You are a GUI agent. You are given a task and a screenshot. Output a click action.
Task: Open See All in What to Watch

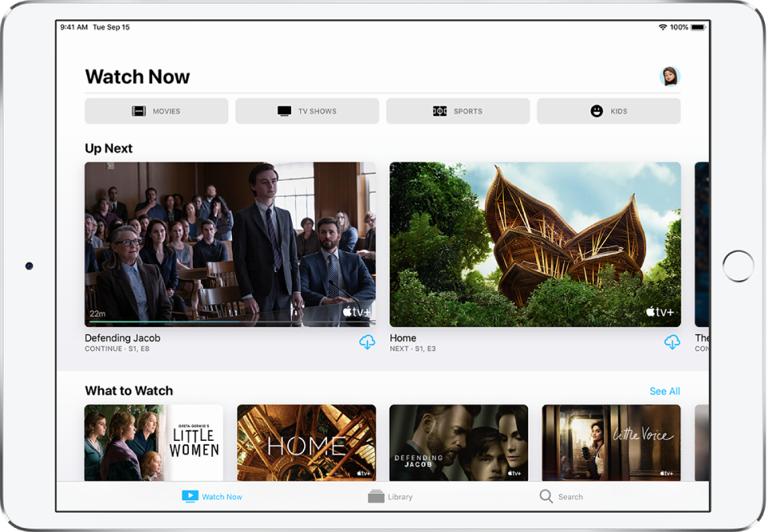(665, 391)
